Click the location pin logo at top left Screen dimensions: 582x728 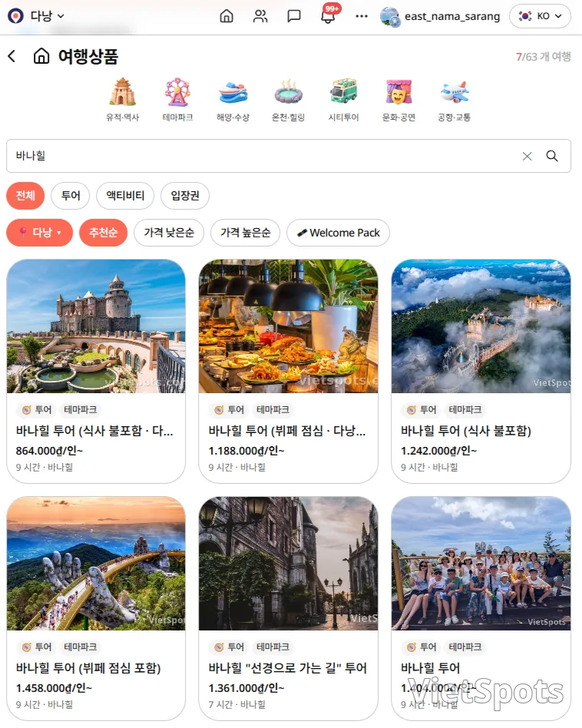click(16, 16)
